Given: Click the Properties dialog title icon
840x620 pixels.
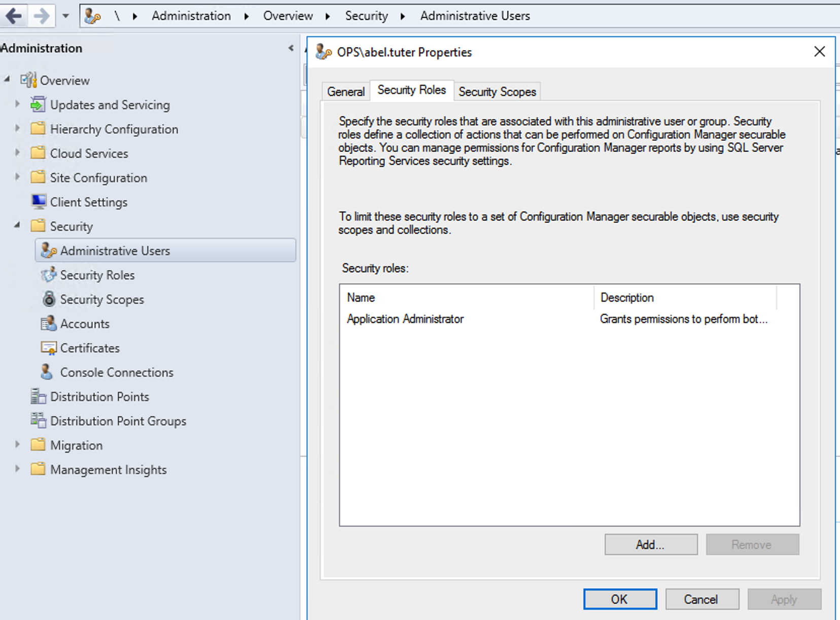Looking at the screenshot, I should click(x=324, y=52).
